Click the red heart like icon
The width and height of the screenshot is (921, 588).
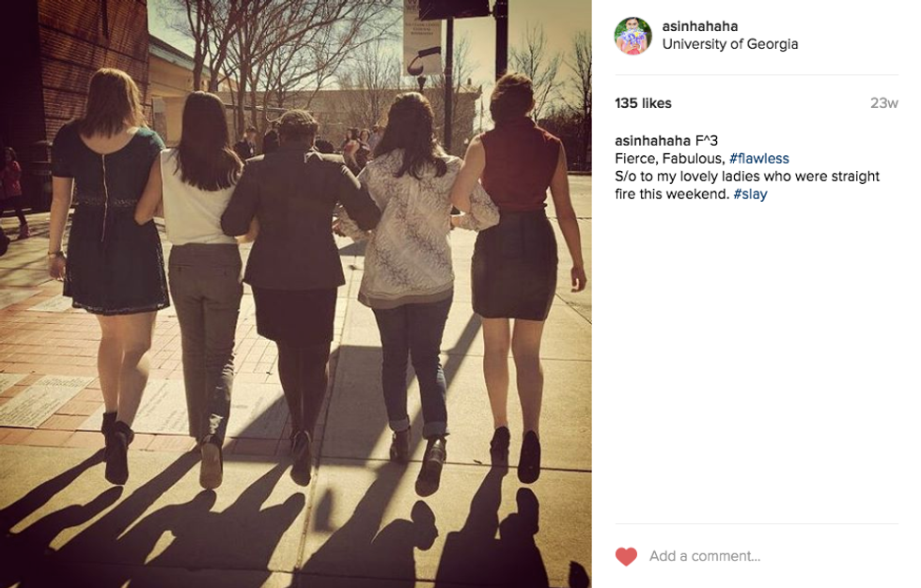point(626,556)
